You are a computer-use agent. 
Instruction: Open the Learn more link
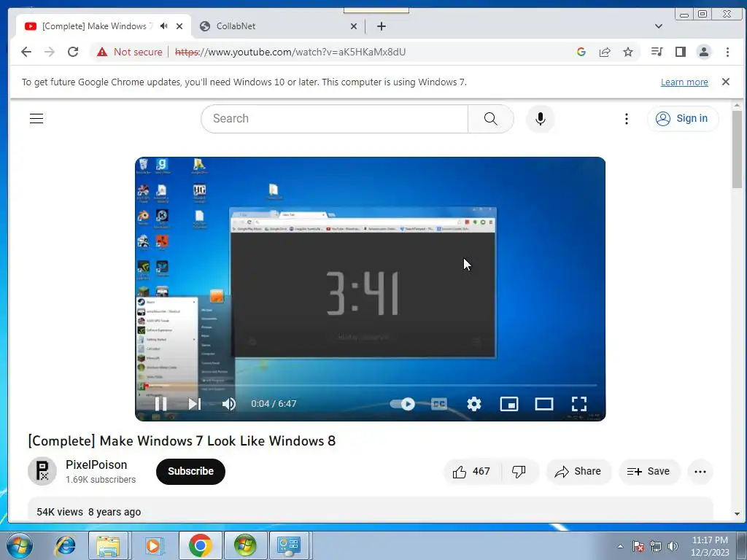point(684,82)
